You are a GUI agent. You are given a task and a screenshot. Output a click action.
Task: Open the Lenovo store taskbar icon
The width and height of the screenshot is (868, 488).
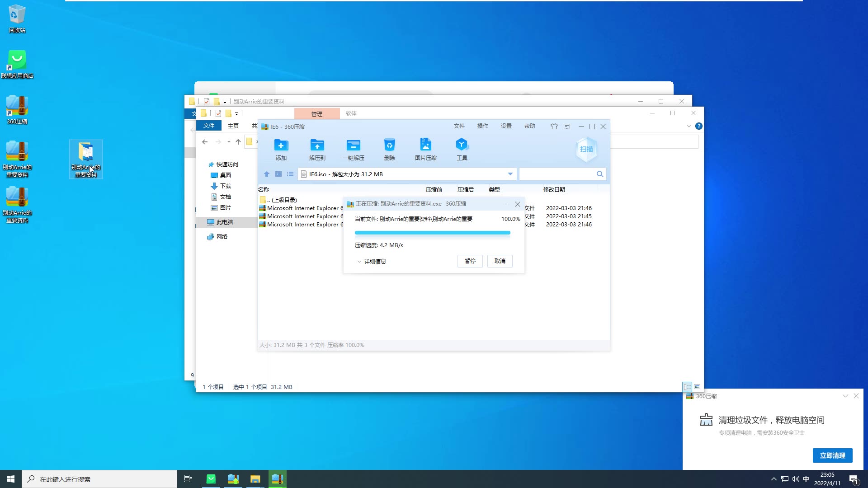[x=211, y=479]
